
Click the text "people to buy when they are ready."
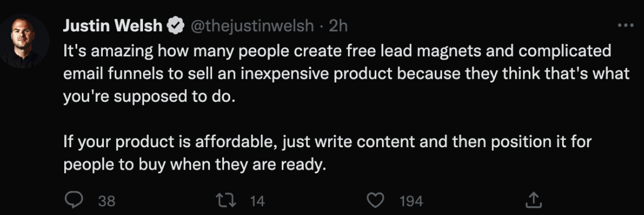[194, 165]
